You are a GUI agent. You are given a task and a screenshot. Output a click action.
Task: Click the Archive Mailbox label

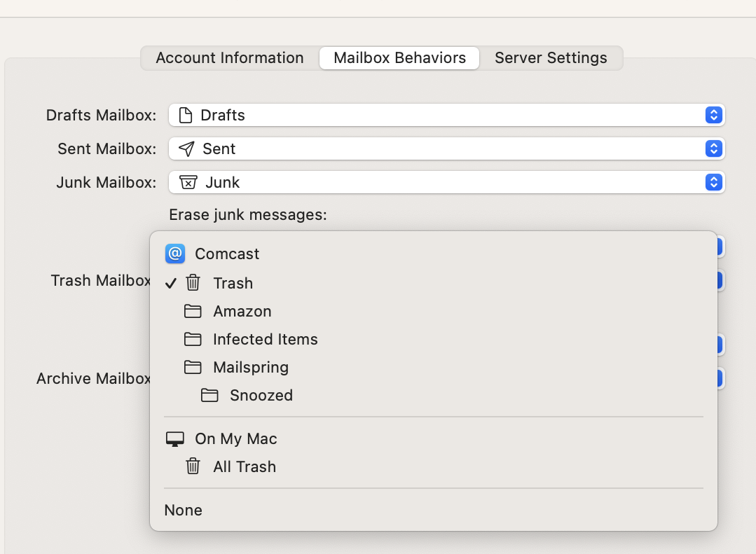[93, 378]
